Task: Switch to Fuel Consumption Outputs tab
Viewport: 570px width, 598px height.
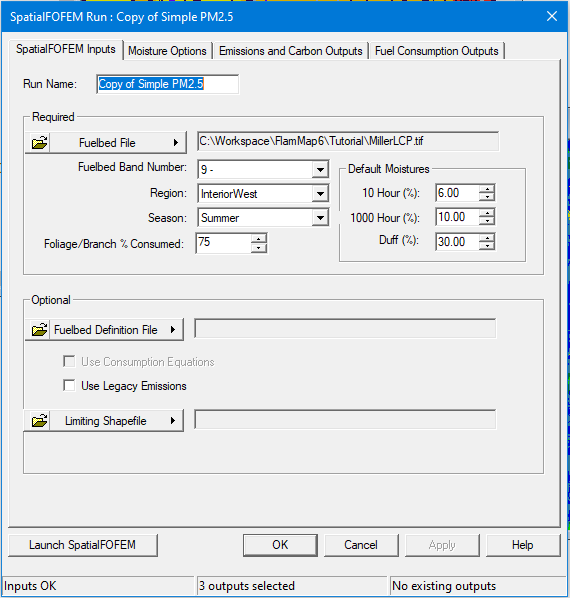Action: (437, 51)
